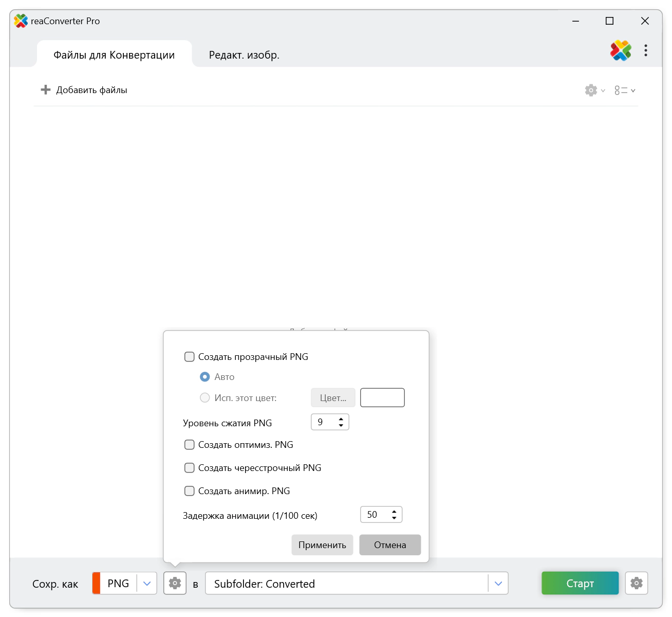Screen dimensions: 672x617
Task: Click the white transparency color swatch
Action: (x=382, y=397)
